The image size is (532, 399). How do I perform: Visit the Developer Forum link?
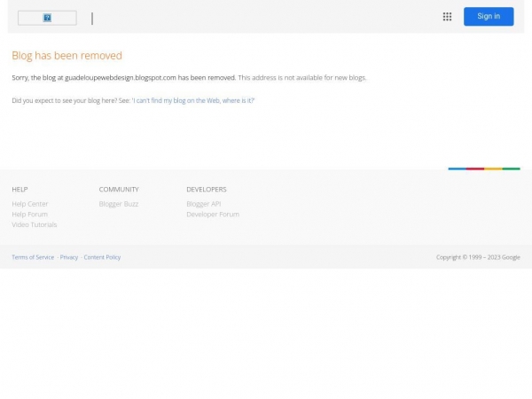pos(212,214)
